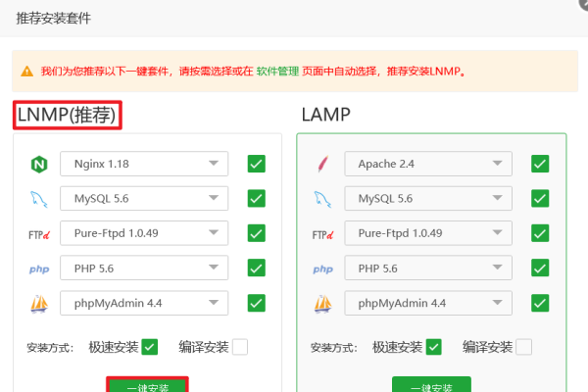Viewport: 588px width, 392px height.
Task: Uncheck Pure-Ftpd checkbox in LAMP
Action: pyautogui.click(x=540, y=233)
